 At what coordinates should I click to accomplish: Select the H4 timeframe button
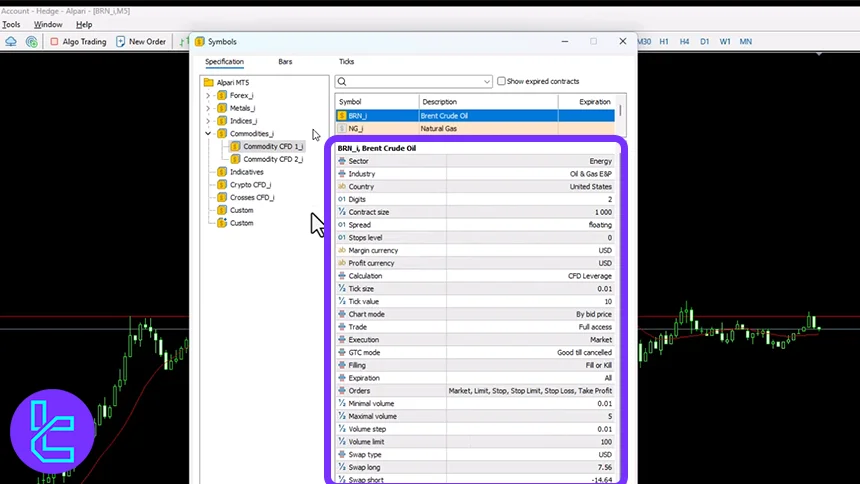tap(685, 42)
